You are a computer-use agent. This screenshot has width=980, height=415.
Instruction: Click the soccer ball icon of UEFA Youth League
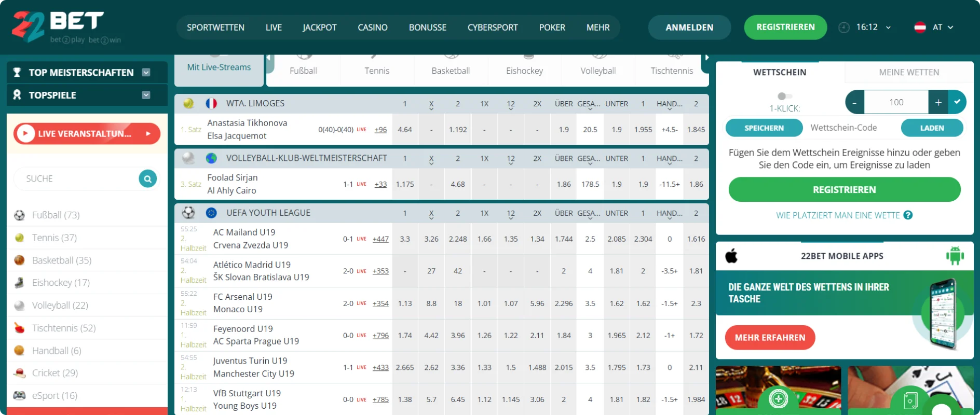tap(188, 213)
